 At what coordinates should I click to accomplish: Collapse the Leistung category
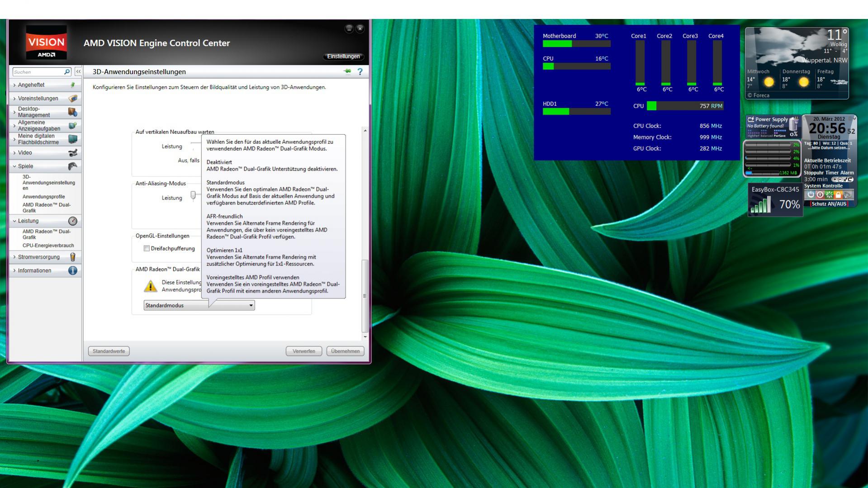tap(45, 221)
